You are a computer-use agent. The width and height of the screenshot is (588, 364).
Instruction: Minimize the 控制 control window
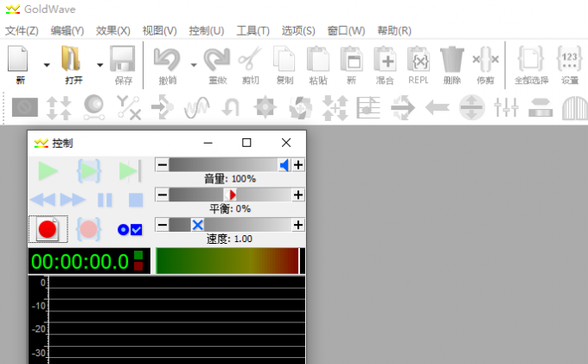pyautogui.click(x=208, y=143)
